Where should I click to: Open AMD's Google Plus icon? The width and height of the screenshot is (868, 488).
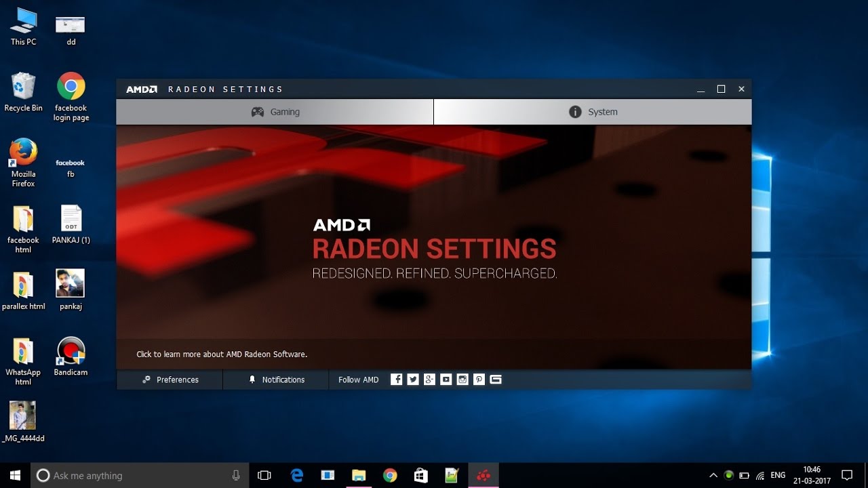pos(429,380)
